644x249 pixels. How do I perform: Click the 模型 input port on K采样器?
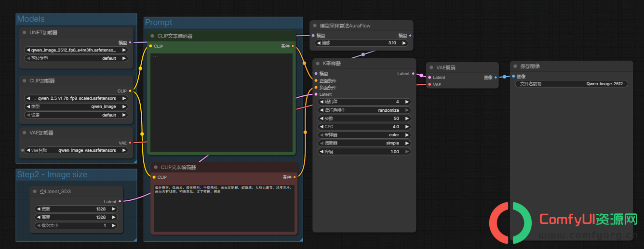pyautogui.click(x=316, y=74)
